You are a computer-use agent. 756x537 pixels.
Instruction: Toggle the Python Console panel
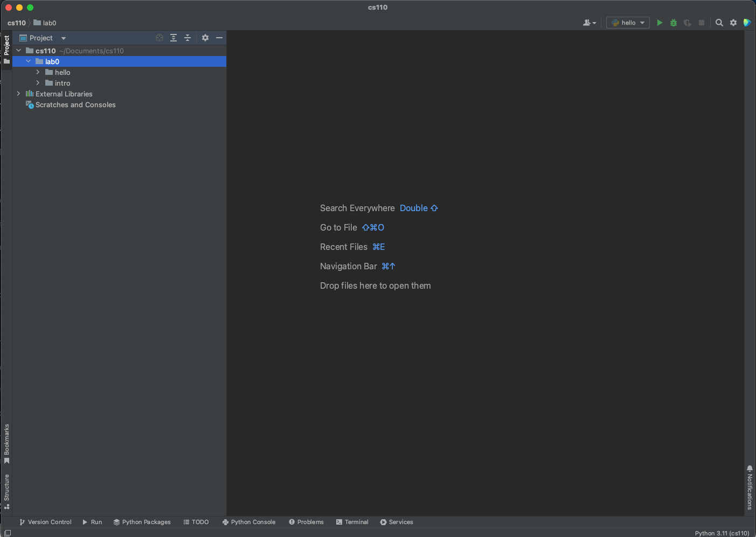click(x=249, y=522)
